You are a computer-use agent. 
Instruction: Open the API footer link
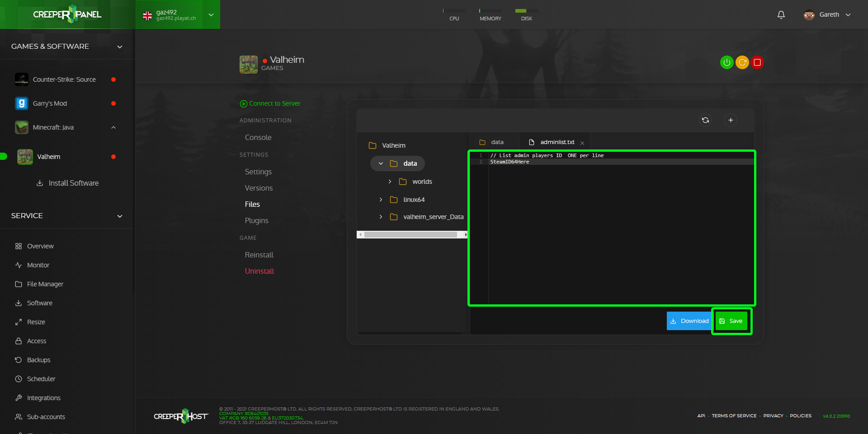point(701,416)
